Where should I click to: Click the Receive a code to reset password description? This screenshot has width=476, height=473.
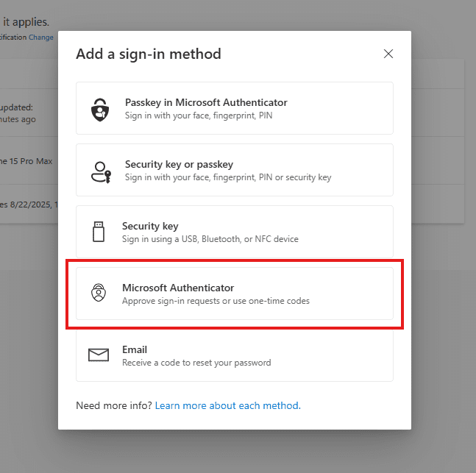[196, 363]
